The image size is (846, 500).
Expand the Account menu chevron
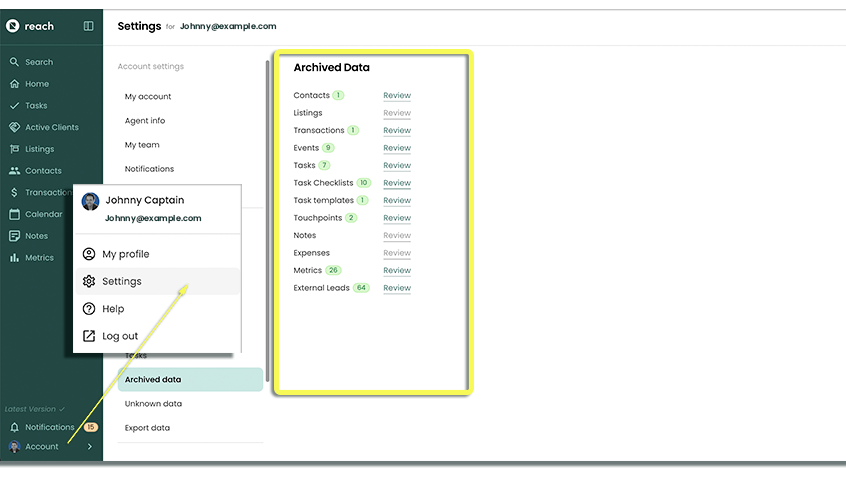(x=90, y=447)
